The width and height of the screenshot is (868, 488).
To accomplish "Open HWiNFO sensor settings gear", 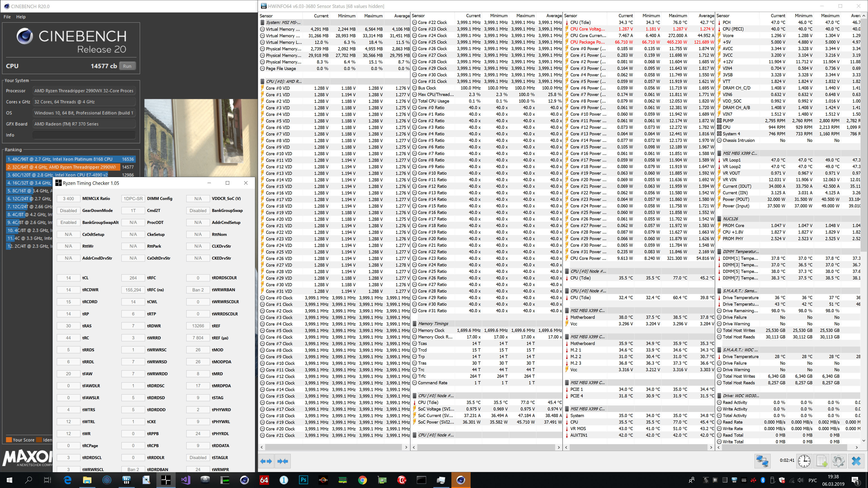I will pos(838,461).
